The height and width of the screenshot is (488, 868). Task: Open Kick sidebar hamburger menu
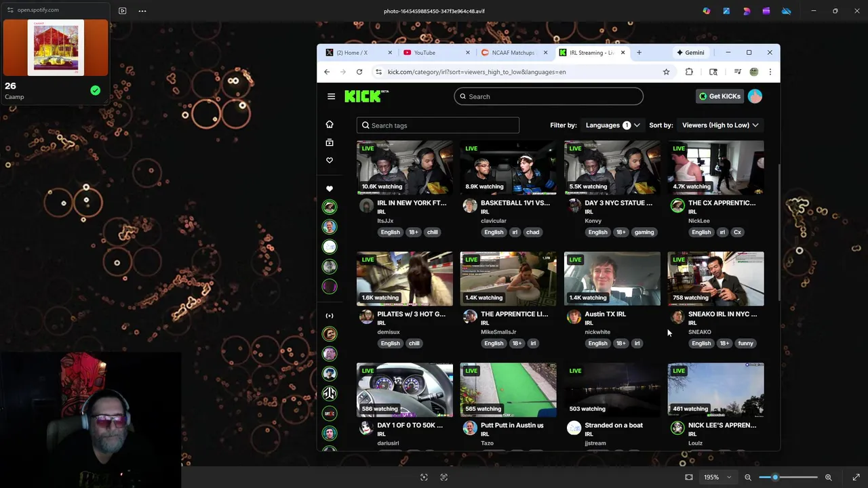[x=331, y=96]
